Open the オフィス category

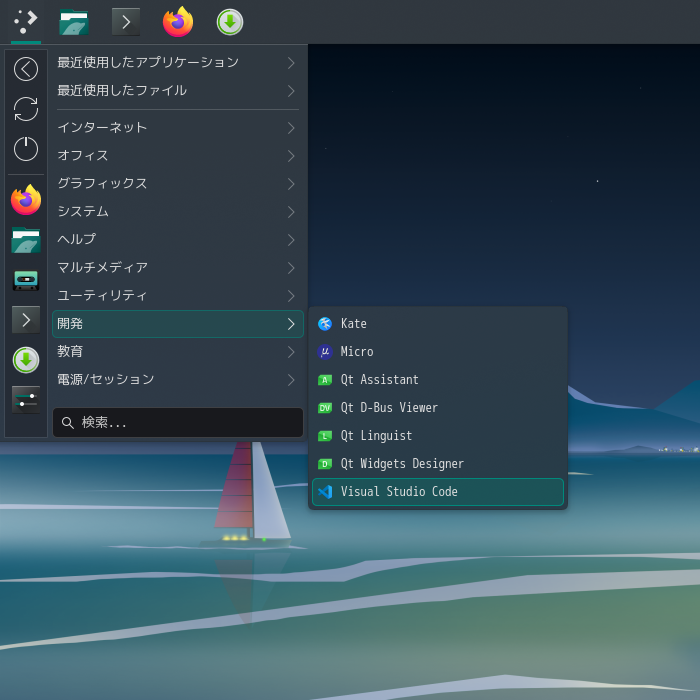coord(178,156)
